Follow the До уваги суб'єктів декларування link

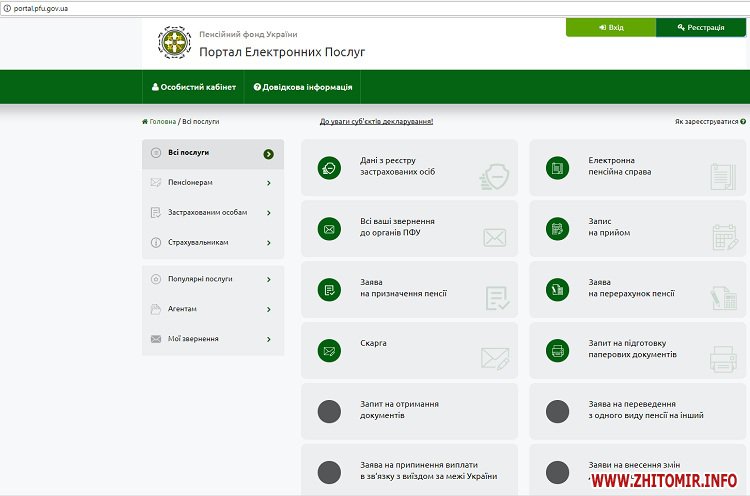pos(376,122)
